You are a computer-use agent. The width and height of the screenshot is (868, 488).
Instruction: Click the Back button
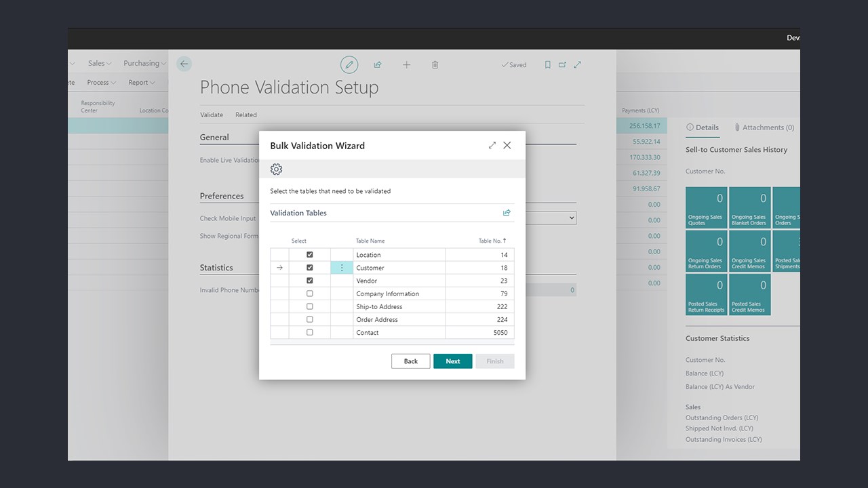pyautogui.click(x=411, y=361)
